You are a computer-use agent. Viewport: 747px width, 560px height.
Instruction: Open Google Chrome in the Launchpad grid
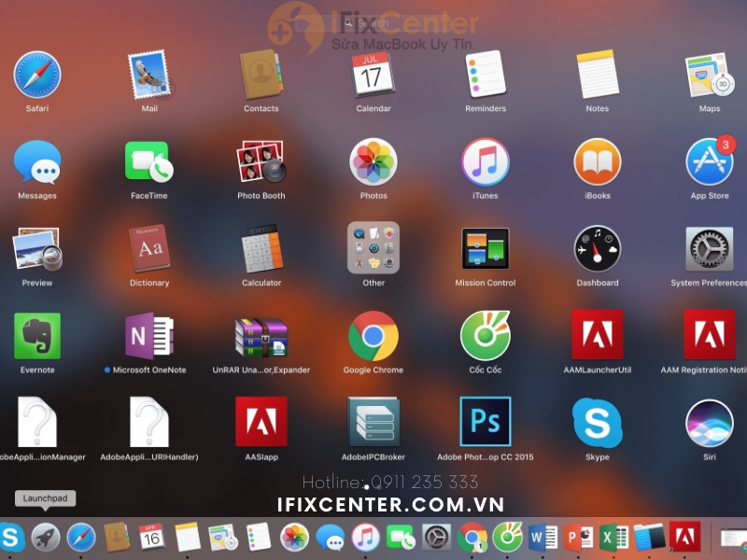[373, 336]
